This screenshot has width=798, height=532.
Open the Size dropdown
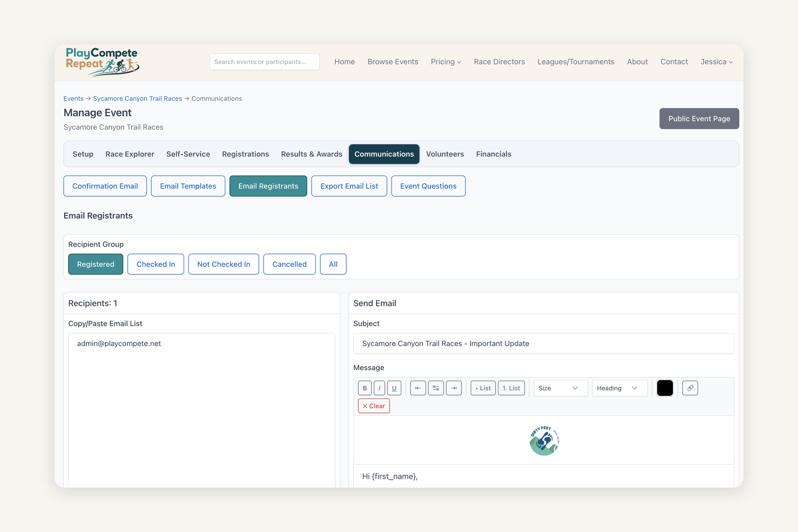click(x=560, y=388)
